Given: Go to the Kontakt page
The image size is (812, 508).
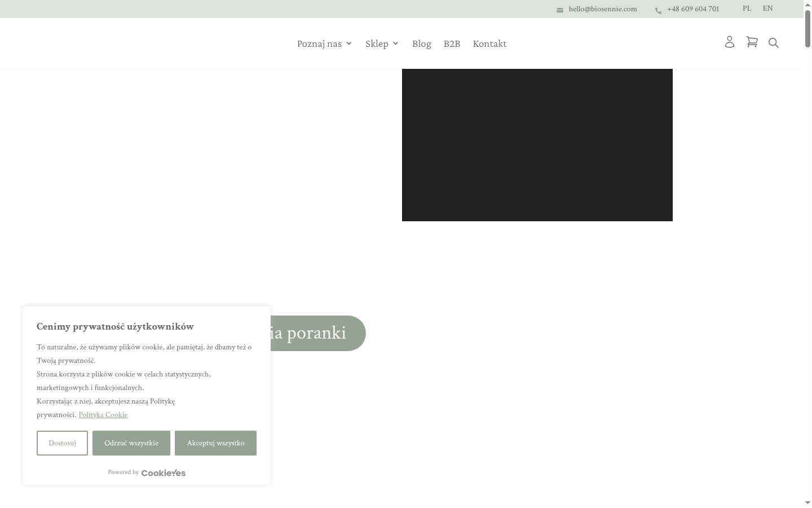Looking at the screenshot, I should tap(489, 43).
